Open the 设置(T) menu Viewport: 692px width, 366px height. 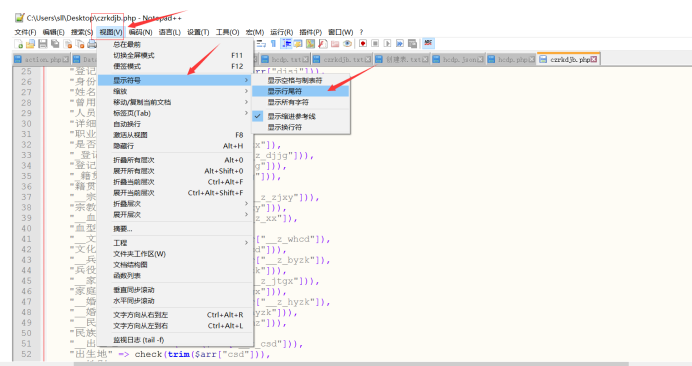point(198,32)
